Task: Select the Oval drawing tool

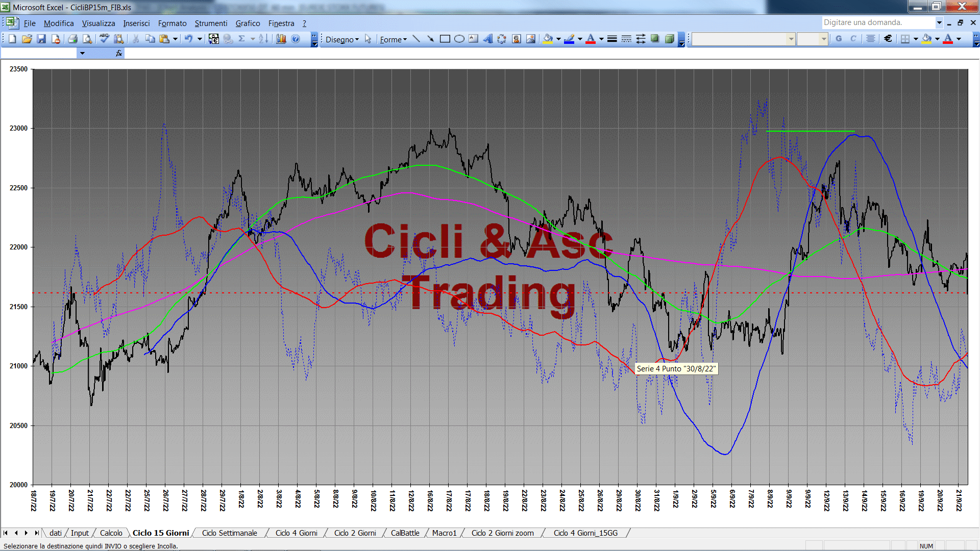Action: tap(459, 39)
